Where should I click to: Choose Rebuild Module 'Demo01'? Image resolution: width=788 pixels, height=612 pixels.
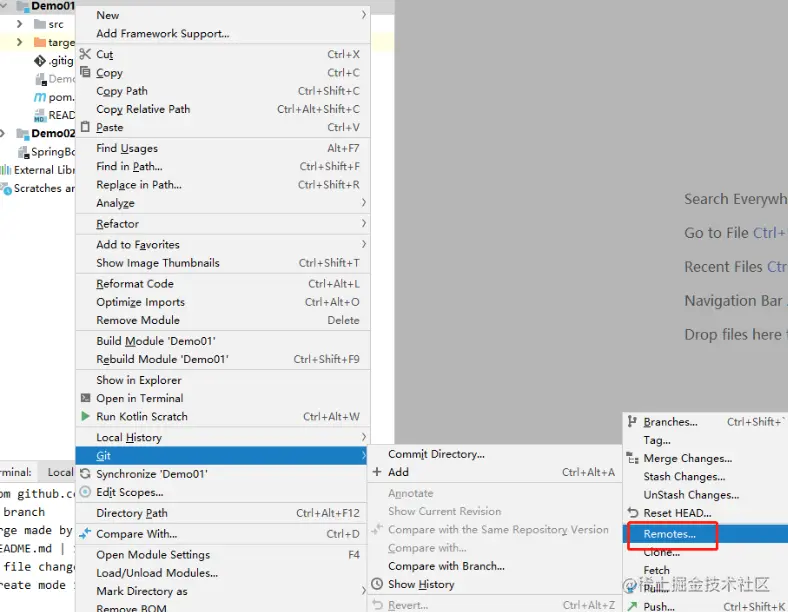[223, 359]
